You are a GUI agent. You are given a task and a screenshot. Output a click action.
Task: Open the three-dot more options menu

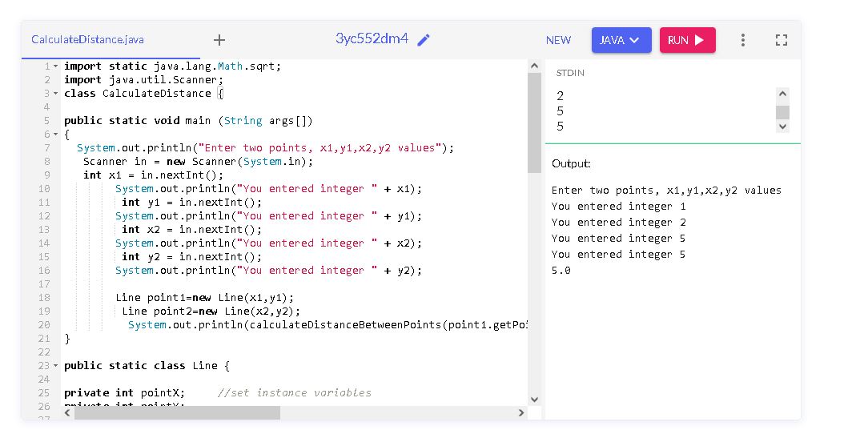point(743,40)
